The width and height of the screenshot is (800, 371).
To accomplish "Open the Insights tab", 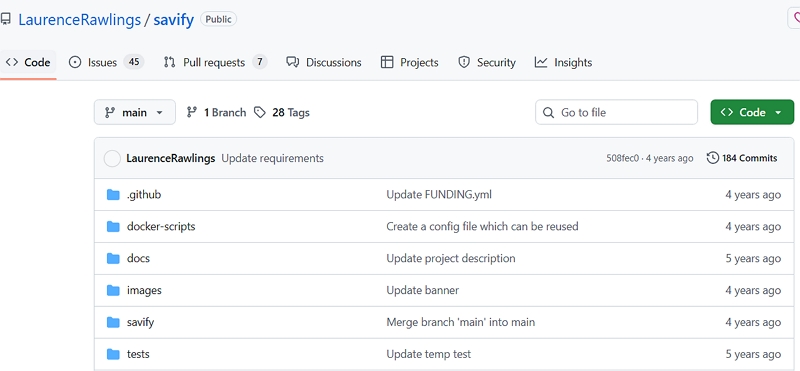I will click(563, 62).
